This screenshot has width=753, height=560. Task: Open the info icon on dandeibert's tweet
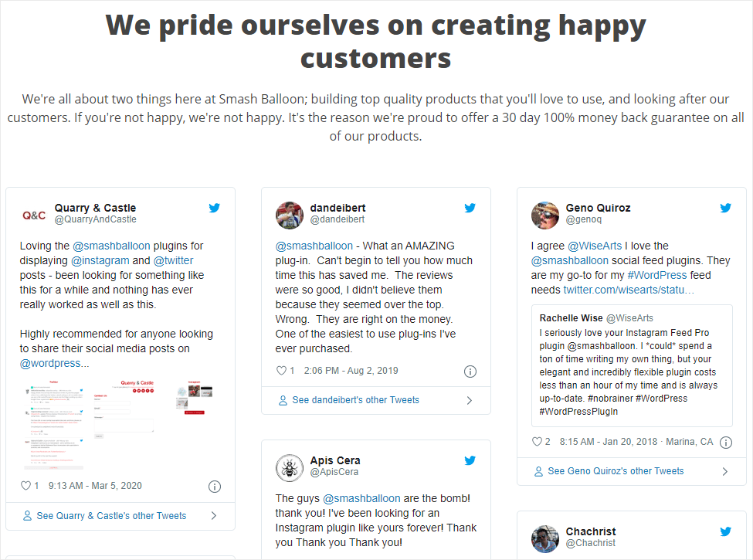coord(470,371)
